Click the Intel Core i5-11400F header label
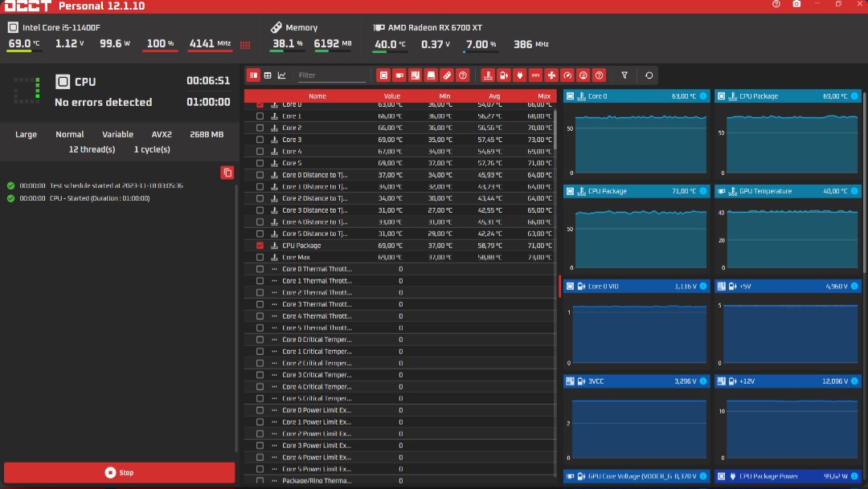Screen dimensions: 868x489 click(61, 27)
